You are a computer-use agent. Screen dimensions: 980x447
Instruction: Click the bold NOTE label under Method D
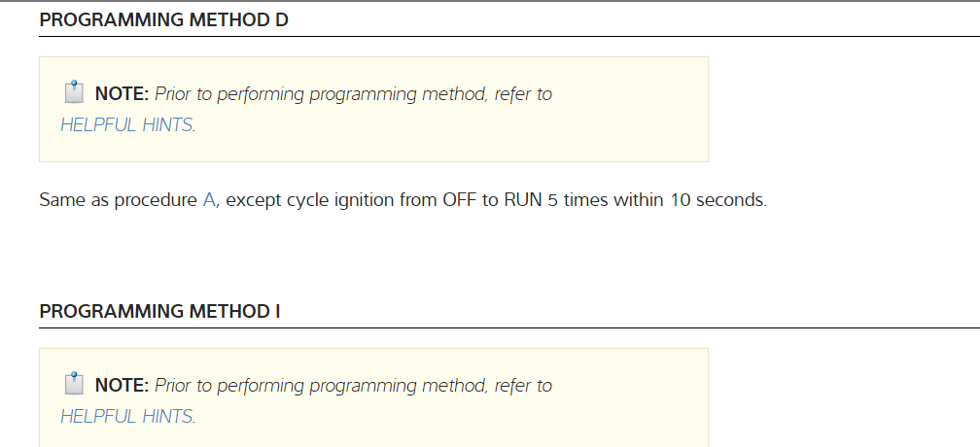click(x=122, y=94)
